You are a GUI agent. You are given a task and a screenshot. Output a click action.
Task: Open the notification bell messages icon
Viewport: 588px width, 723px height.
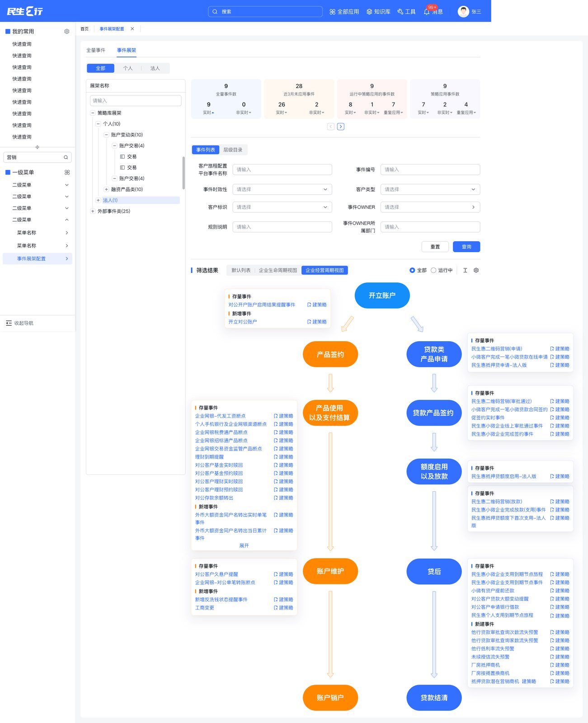coord(427,12)
